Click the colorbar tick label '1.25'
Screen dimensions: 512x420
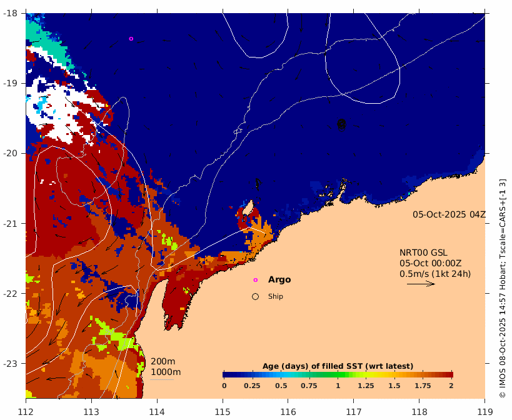coord(366,386)
